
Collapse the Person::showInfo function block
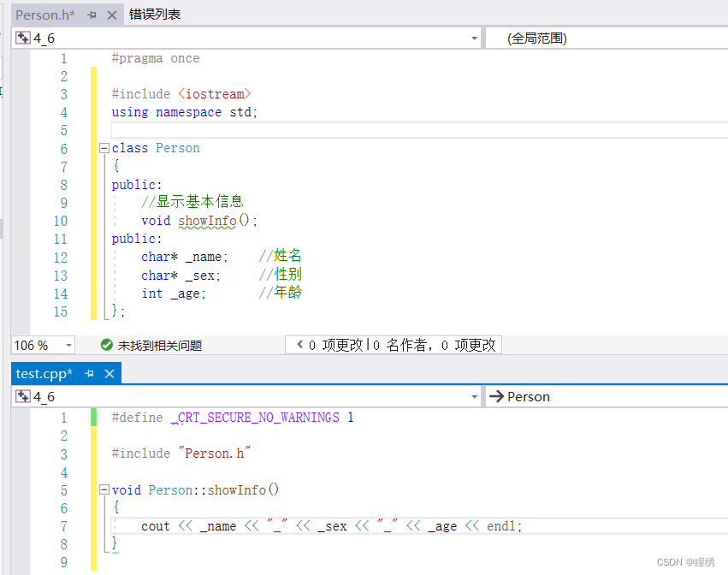[104, 490]
